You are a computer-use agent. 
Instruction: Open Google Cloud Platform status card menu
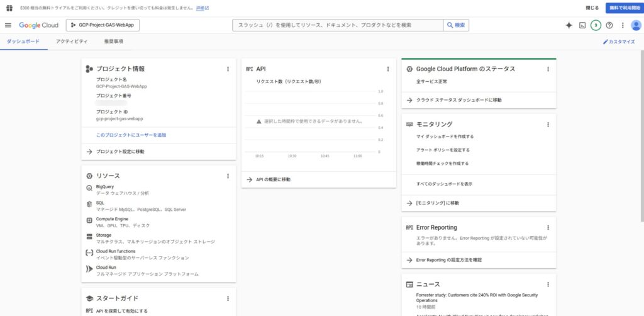click(x=548, y=69)
